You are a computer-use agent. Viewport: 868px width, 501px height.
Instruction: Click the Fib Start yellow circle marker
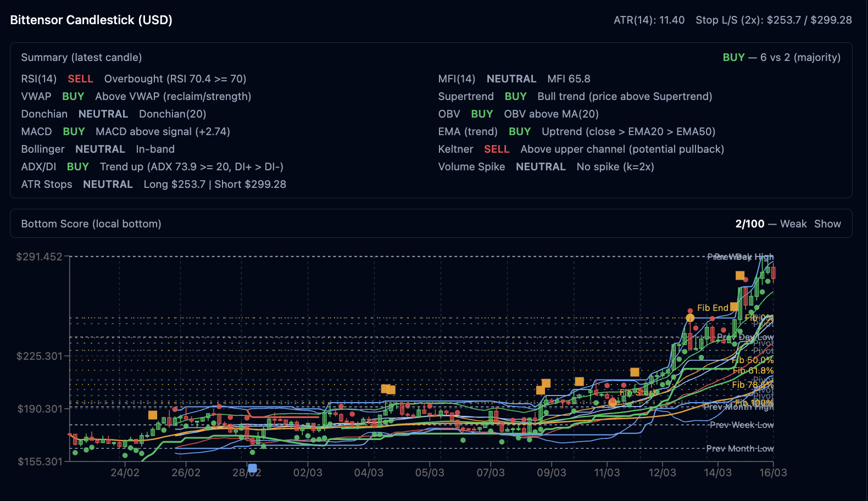click(613, 402)
